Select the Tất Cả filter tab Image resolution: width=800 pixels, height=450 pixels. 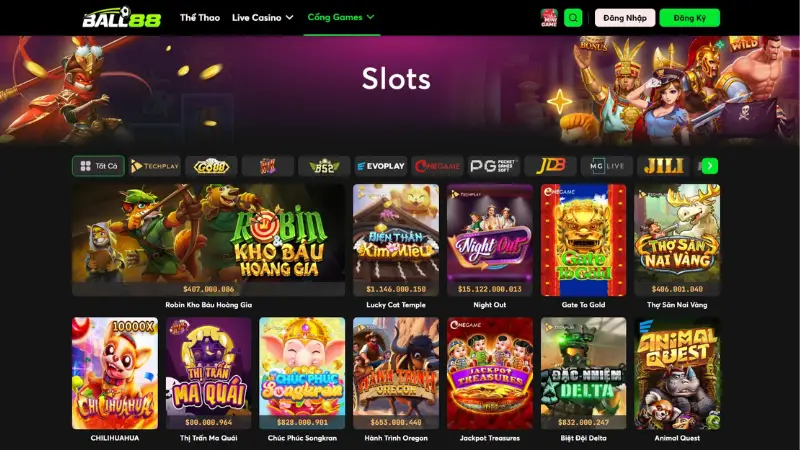point(98,166)
